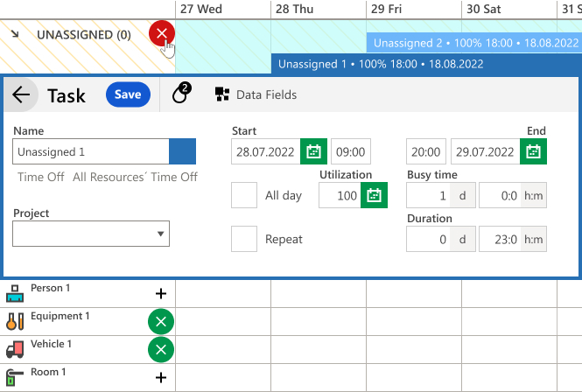Select All Resources' Time Off
Viewport: 582px width, 392px height.
[135, 177]
